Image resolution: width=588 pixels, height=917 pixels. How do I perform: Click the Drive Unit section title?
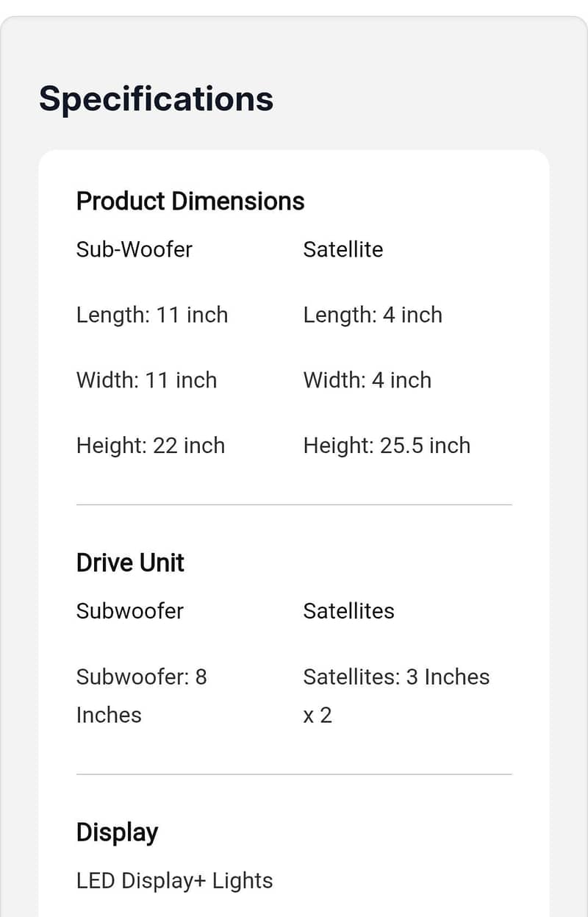pyautogui.click(x=130, y=563)
